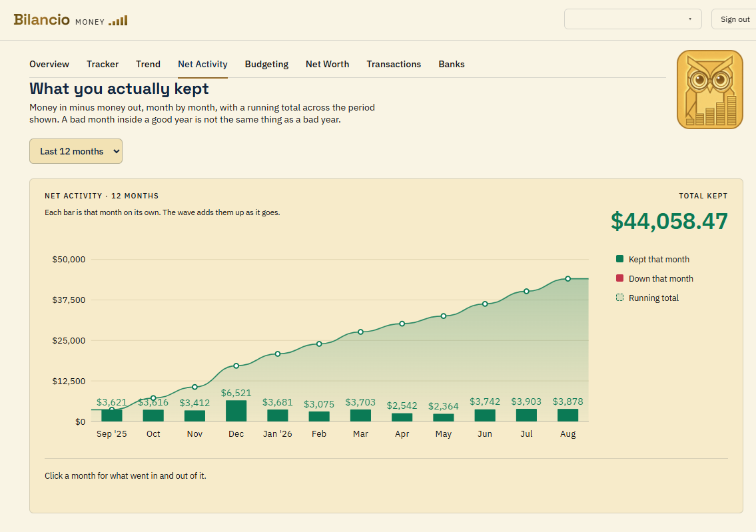Click the running total point above Aug
The width and height of the screenshot is (756, 532).
click(x=568, y=278)
